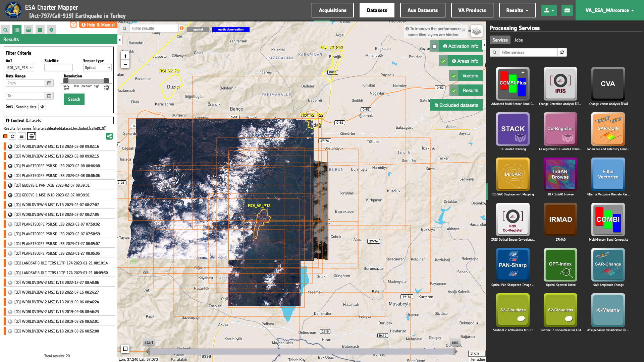Open the COMBI-Plus service
Screen dimensions: 644x362
point(513,84)
